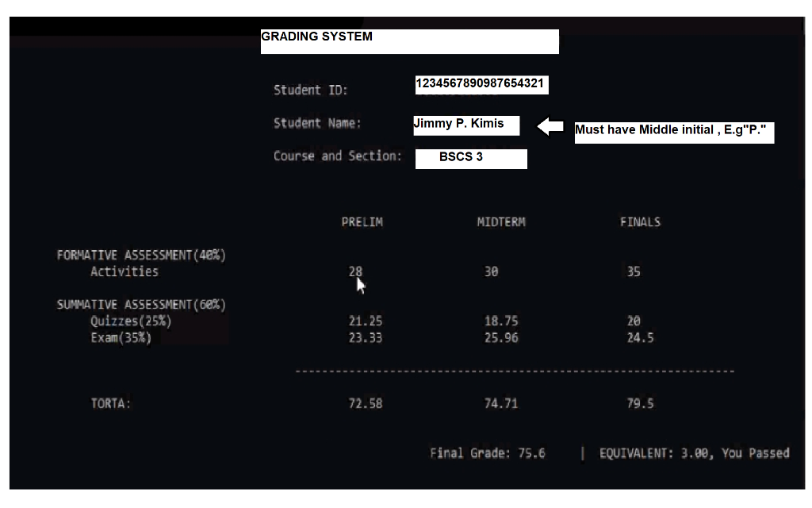Screen dimensions: 812x508
Task: Click the Student Name input field
Action: click(x=465, y=125)
